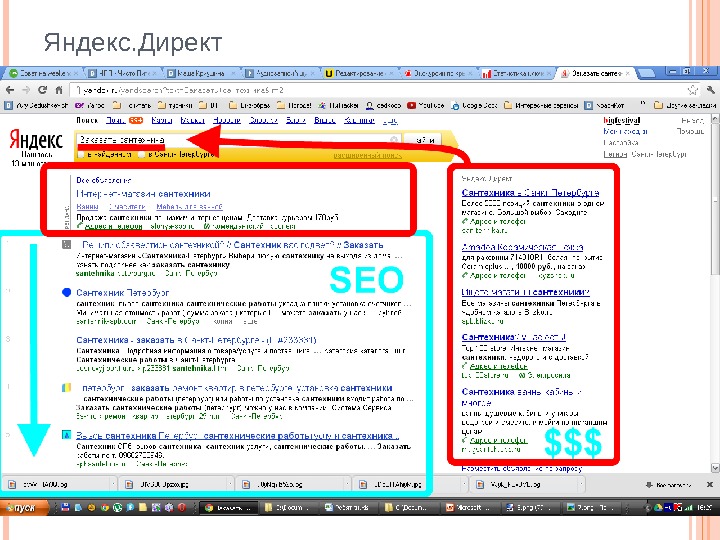The width and height of the screenshot is (720, 540).
Task: Open the расширенный поиск link
Action: (x=367, y=156)
